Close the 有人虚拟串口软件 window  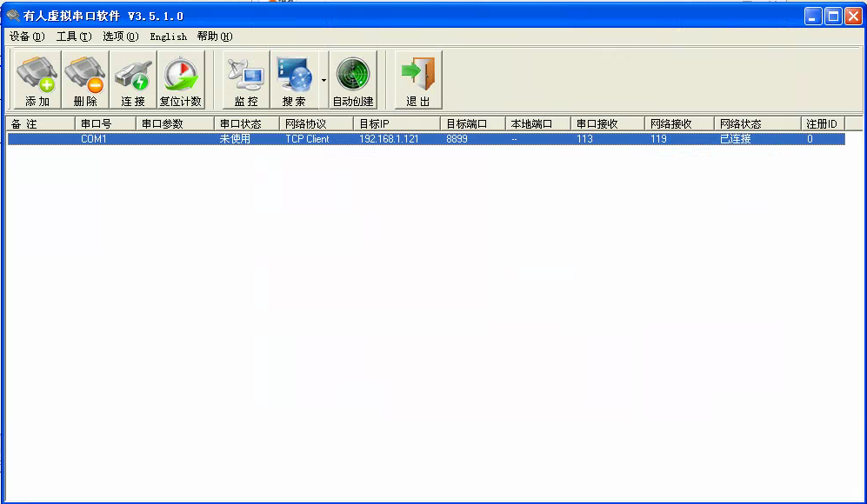point(853,16)
